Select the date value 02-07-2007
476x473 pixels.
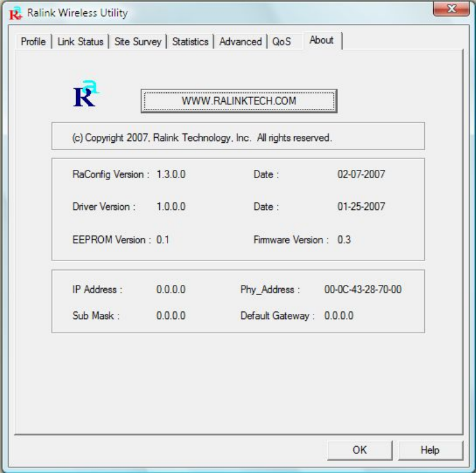coord(361,174)
